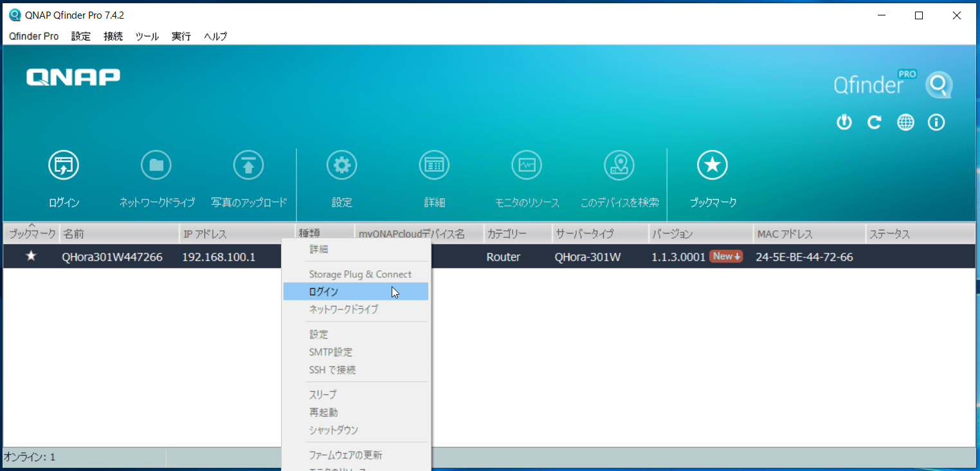Click the Login (ログイン) toolbar icon

pyautogui.click(x=64, y=166)
